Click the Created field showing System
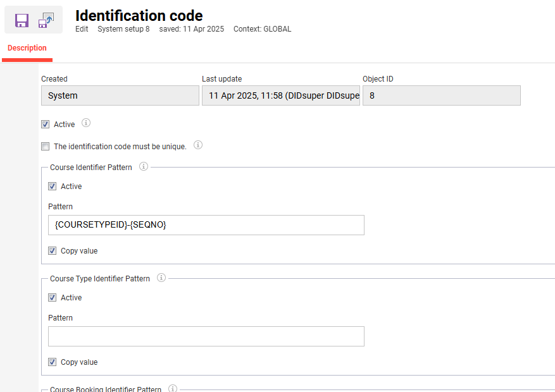Viewport: 555px width, 392px height. (x=120, y=95)
